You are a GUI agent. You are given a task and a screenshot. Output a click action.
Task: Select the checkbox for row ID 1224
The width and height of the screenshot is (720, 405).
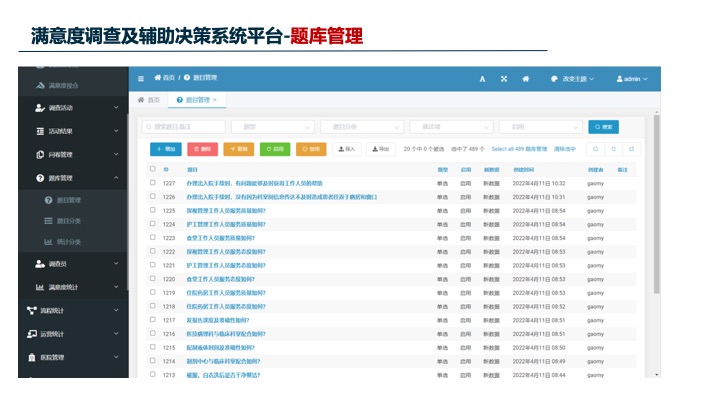coord(151,225)
